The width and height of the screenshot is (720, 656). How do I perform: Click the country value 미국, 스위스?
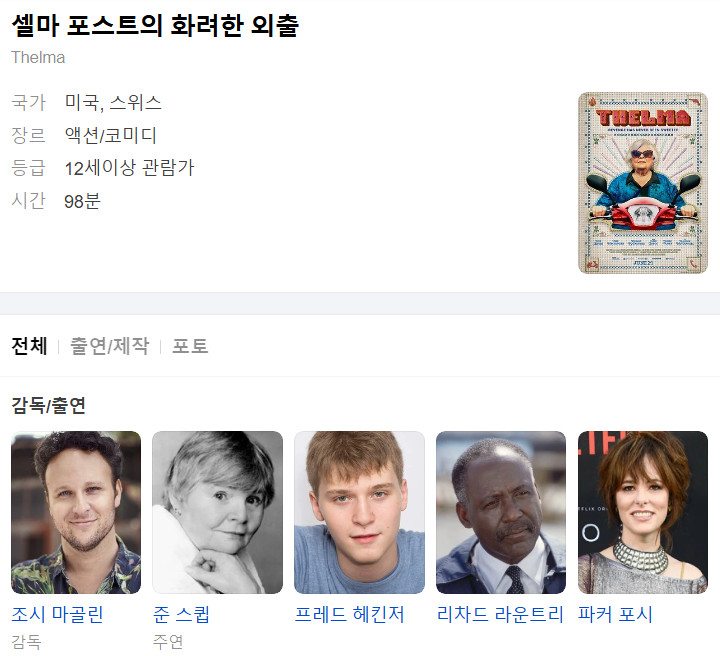click(113, 102)
